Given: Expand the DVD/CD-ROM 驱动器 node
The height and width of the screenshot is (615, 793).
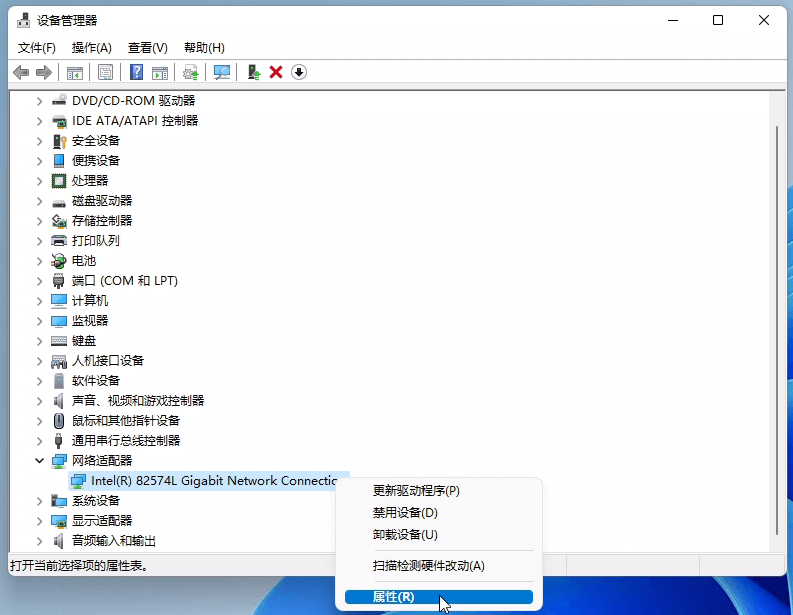Looking at the screenshot, I should point(40,100).
